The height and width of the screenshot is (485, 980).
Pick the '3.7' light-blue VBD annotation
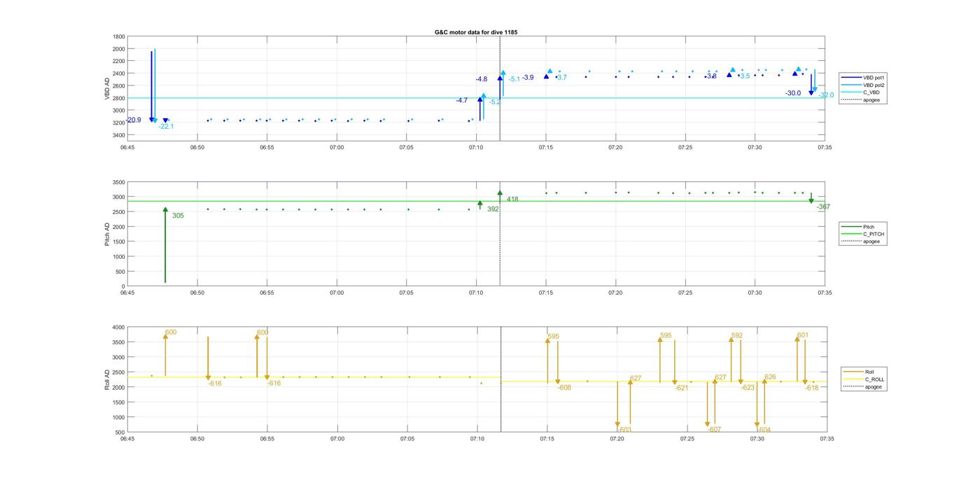tap(562, 78)
